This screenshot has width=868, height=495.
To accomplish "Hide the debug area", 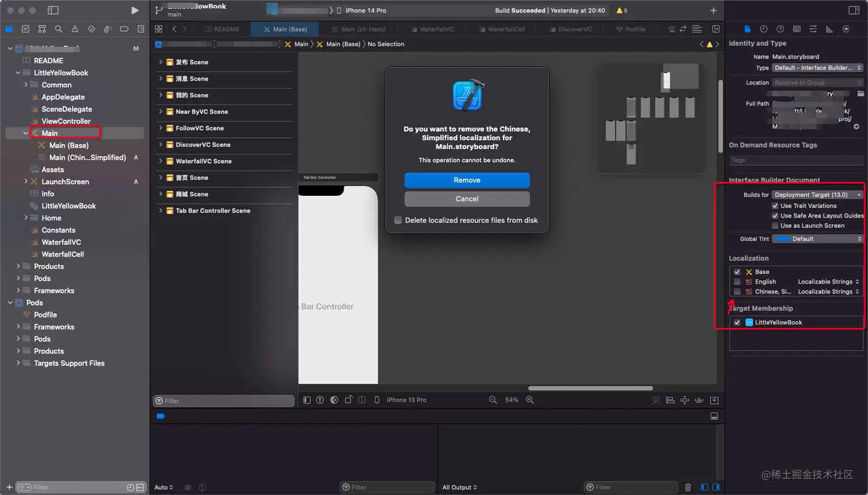I will point(714,416).
